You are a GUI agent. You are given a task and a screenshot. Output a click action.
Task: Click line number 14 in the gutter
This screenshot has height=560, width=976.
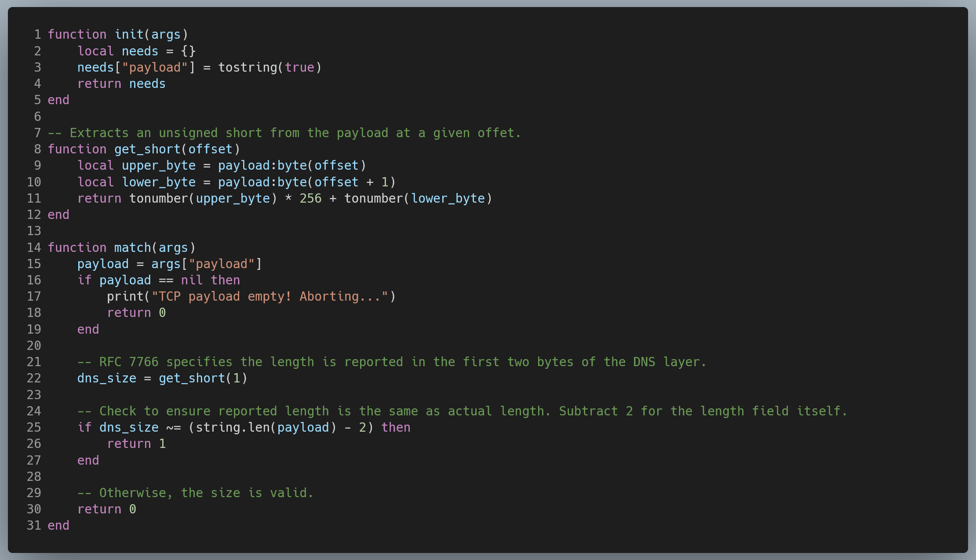coord(33,247)
